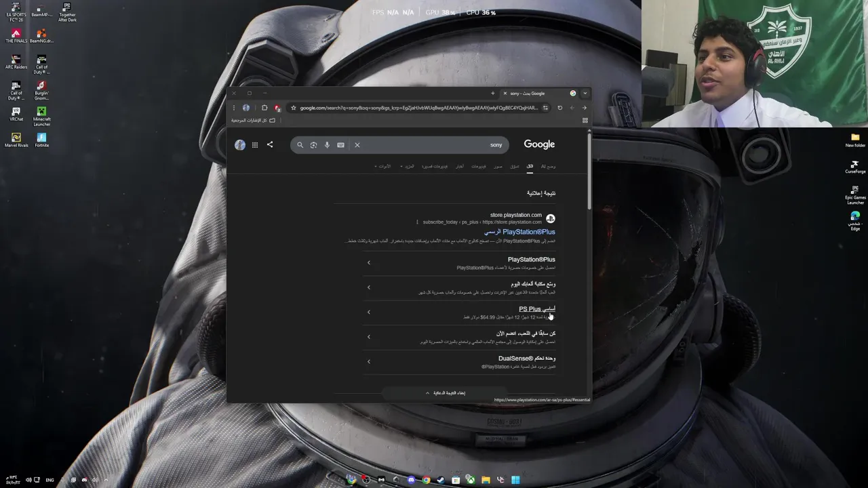Viewport: 868px width, 488px height.
Task: Open the Chrome profile avatar in toolbar
Action: click(246, 108)
